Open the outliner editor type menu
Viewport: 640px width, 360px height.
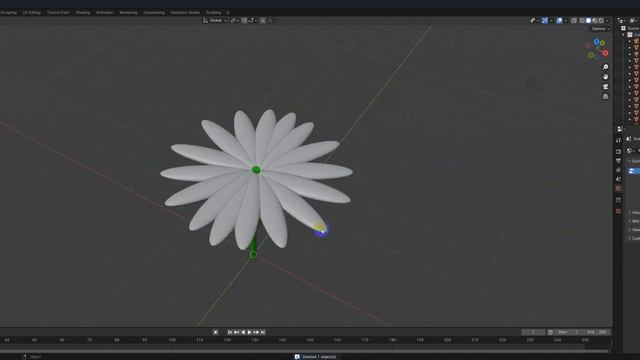(x=621, y=20)
